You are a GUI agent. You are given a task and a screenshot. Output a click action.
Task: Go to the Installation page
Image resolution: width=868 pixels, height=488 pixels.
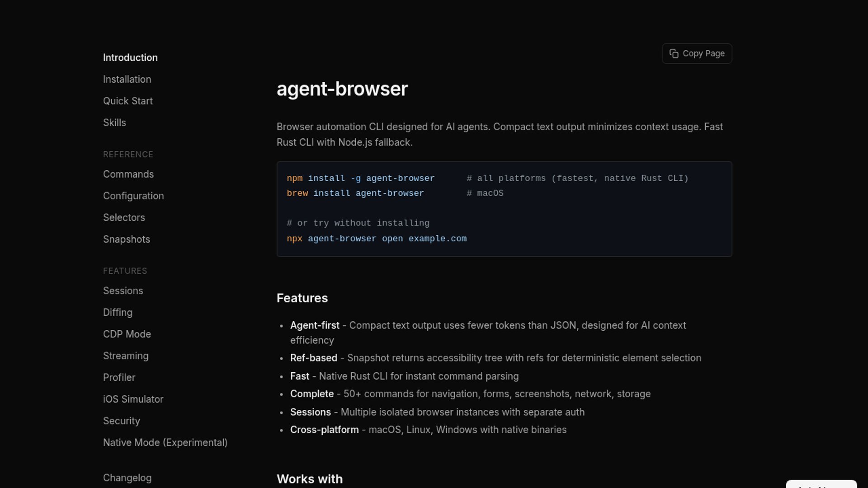[x=127, y=80]
